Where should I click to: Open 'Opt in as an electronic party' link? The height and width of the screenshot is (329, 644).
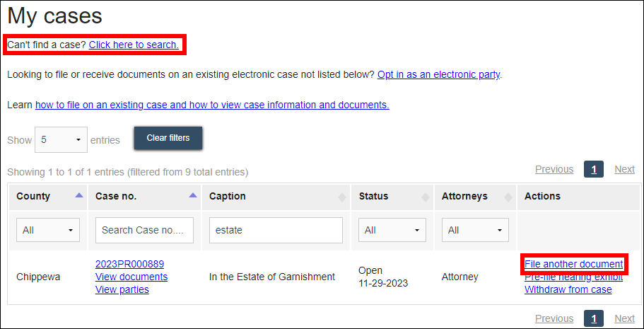[439, 74]
